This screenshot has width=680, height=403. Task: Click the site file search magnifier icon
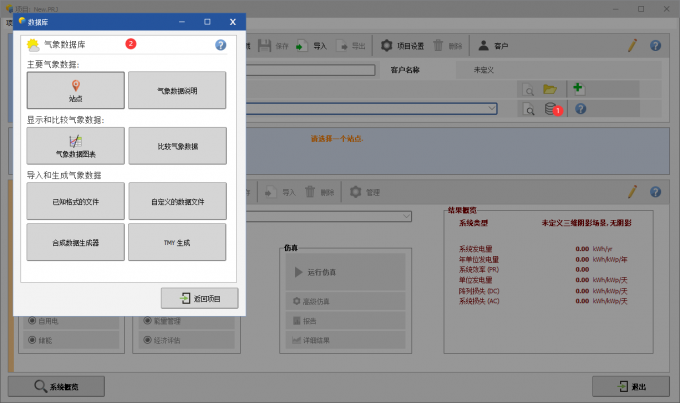pos(528,90)
